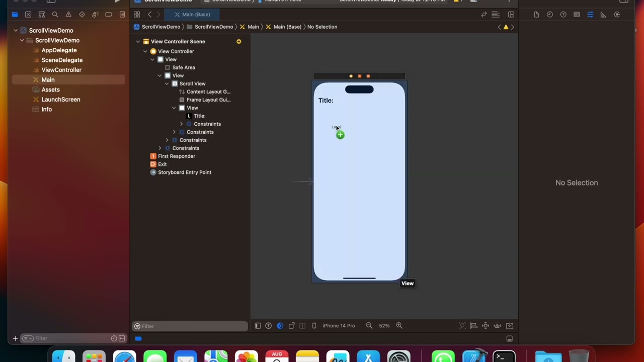
Task: Click the Update Frames icon
Action: click(462, 326)
